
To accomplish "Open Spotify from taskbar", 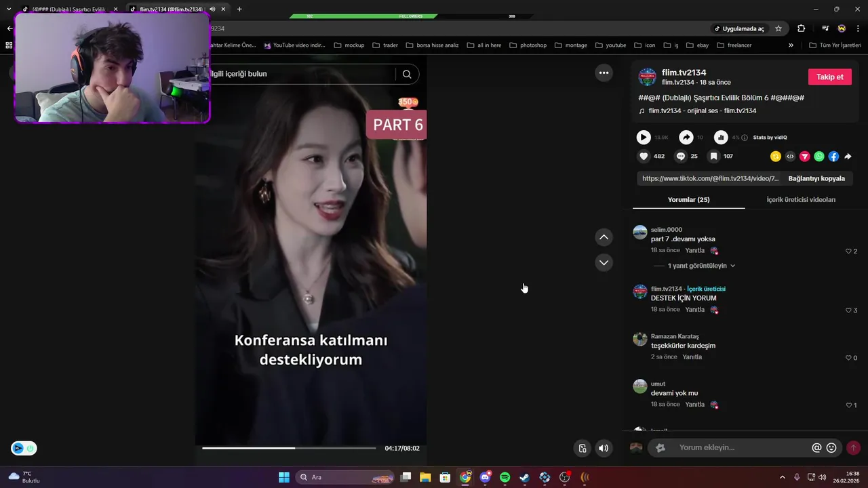I will 505,477.
